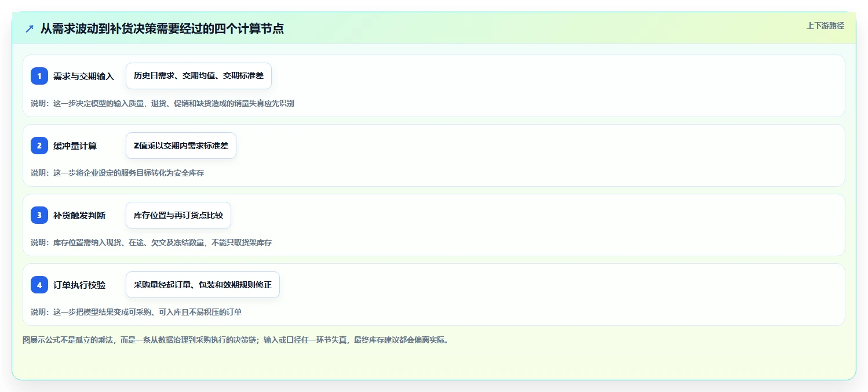Screen dimensions: 868x392
Task: Click the 补货触发判断 step label
Action: click(x=79, y=215)
